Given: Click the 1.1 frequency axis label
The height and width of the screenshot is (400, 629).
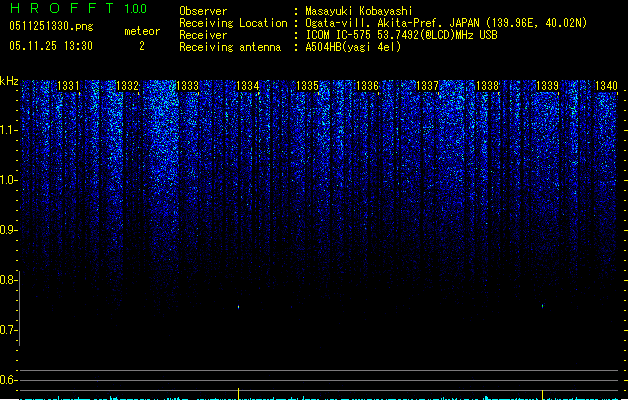Looking at the screenshot, I should [x=8, y=130].
